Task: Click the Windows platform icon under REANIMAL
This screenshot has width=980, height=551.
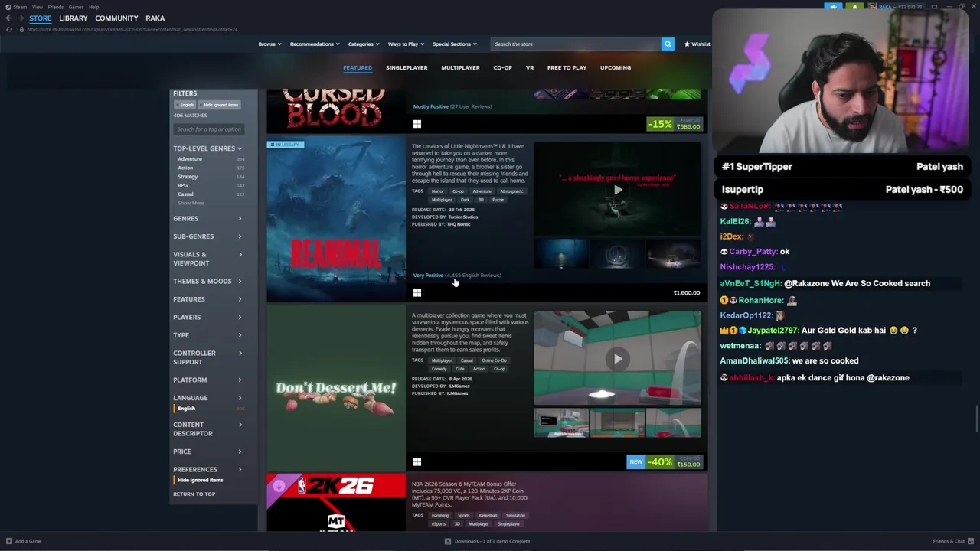Action: [x=417, y=293]
